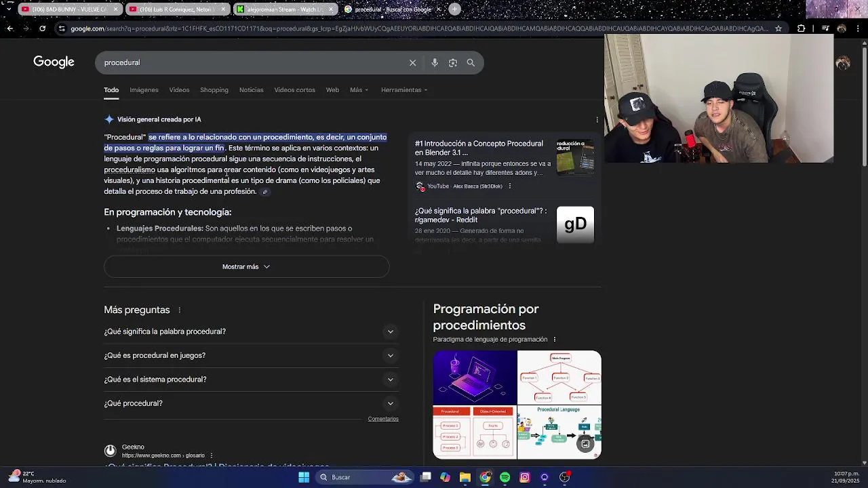The image size is (868, 488).
Task: Open search by image (camera icon)
Action: (452, 62)
